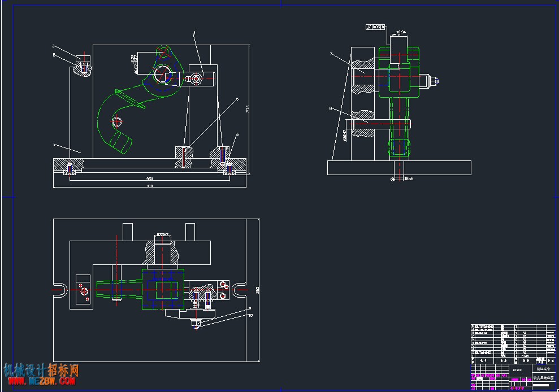Image resolution: width=559 pixels, height=392 pixels.
Task: Pick the vertical 276 height dimension
Action: coord(248,109)
